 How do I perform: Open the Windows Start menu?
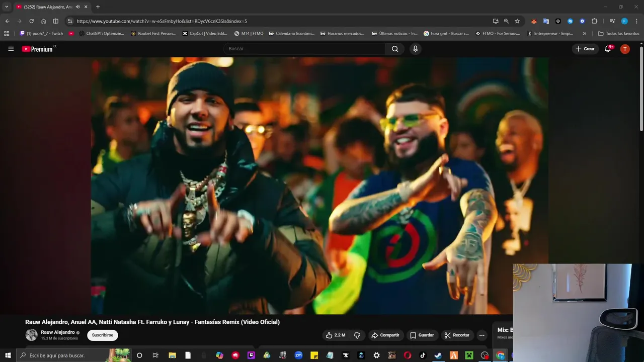(x=8, y=355)
